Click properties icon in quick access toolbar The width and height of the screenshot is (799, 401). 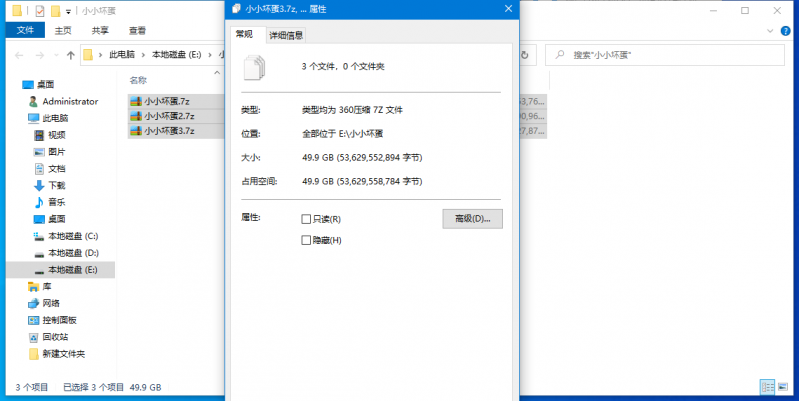click(39, 10)
